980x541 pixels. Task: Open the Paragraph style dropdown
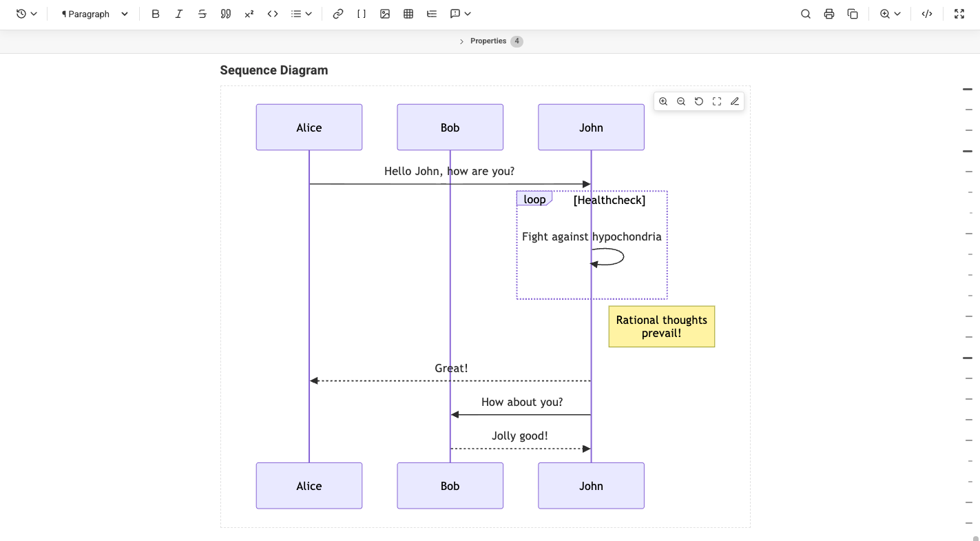coord(94,14)
